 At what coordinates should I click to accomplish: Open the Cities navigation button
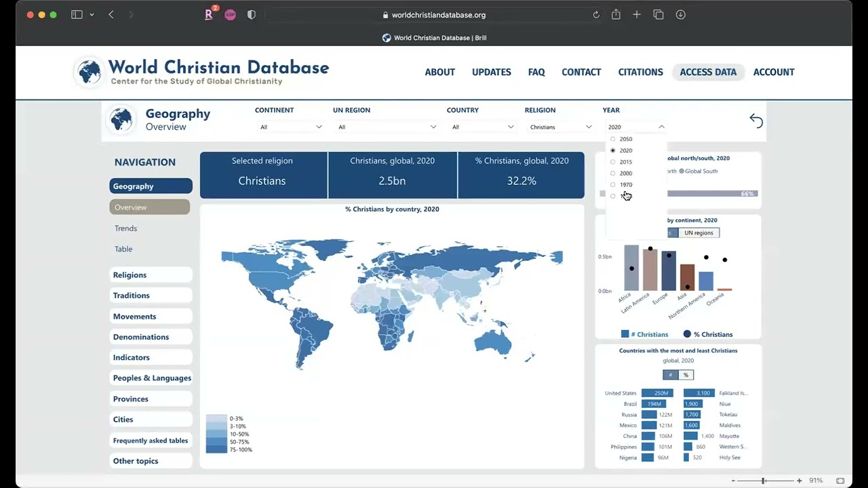pos(151,419)
